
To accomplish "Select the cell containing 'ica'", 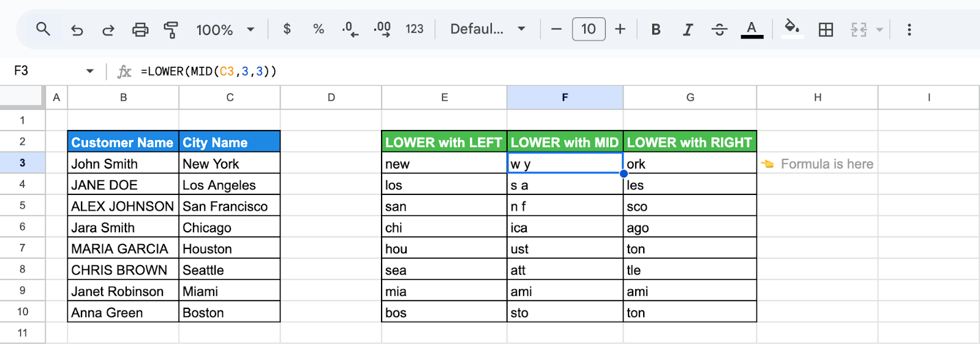I will (565, 227).
